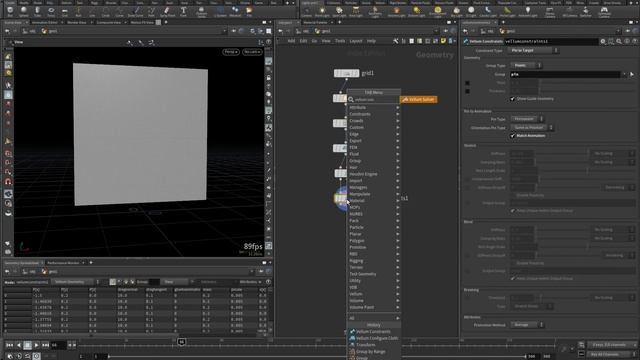Toggle the Stretch output group uniqueness checkbox
This screenshot has height=360, width=640.
pos(513,211)
